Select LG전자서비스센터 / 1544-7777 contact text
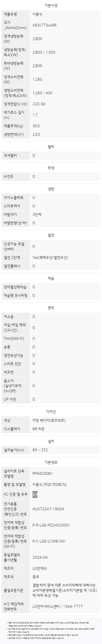Viewport: 102px width, 644px height. [x=58, y=606]
